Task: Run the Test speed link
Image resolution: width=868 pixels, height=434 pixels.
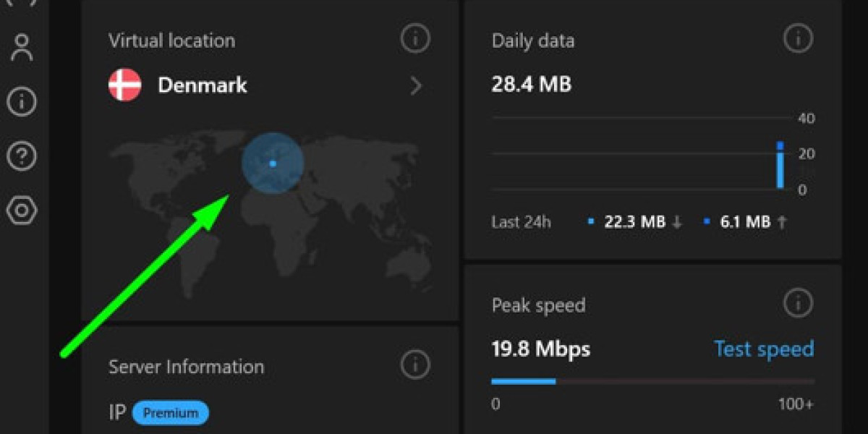Action: pos(764,349)
